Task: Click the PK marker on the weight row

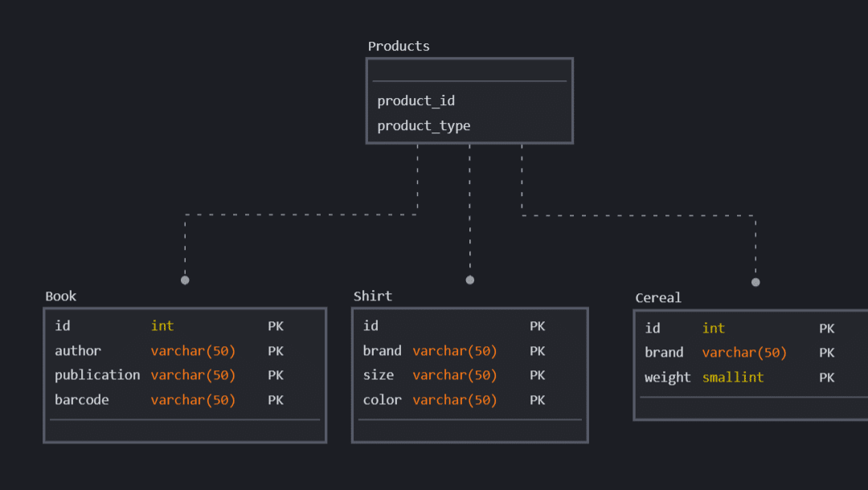Action: point(827,378)
